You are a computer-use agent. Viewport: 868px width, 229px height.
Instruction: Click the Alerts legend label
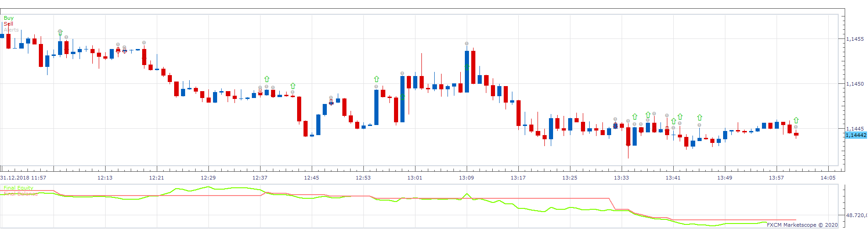point(11,30)
